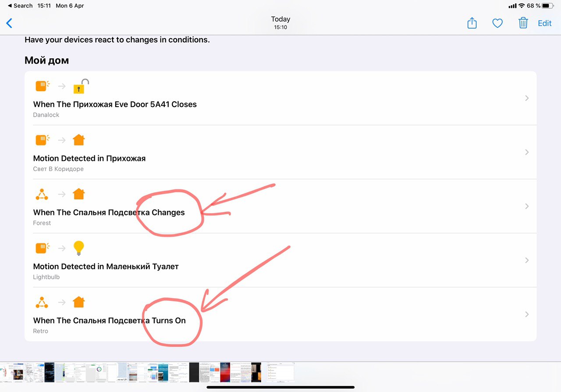Tap the Edit button
Image resolution: width=561 pixels, height=392 pixels.
[545, 24]
